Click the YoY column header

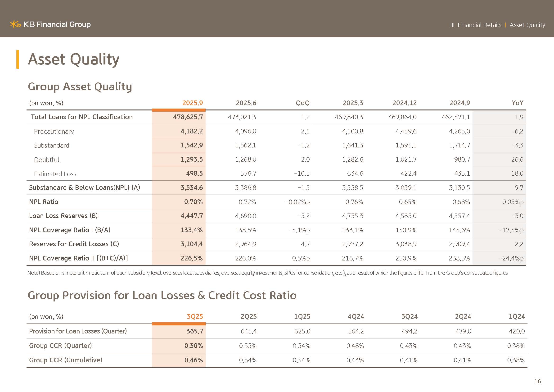517,103
